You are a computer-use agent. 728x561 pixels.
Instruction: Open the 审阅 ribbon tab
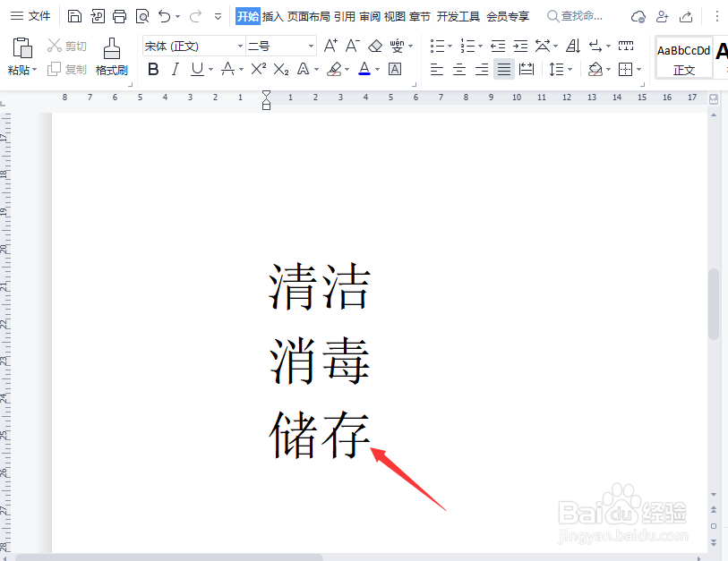click(x=370, y=15)
